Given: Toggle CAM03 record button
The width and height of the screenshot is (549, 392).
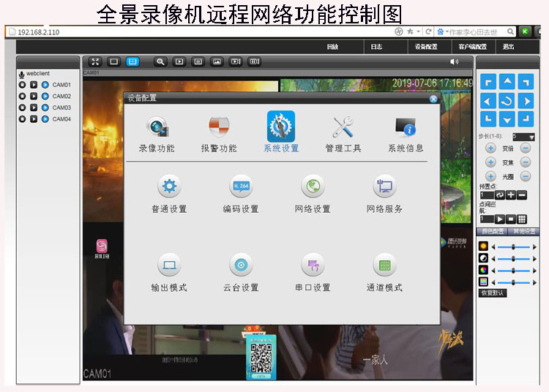Looking at the screenshot, I should click(x=23, y=108).
